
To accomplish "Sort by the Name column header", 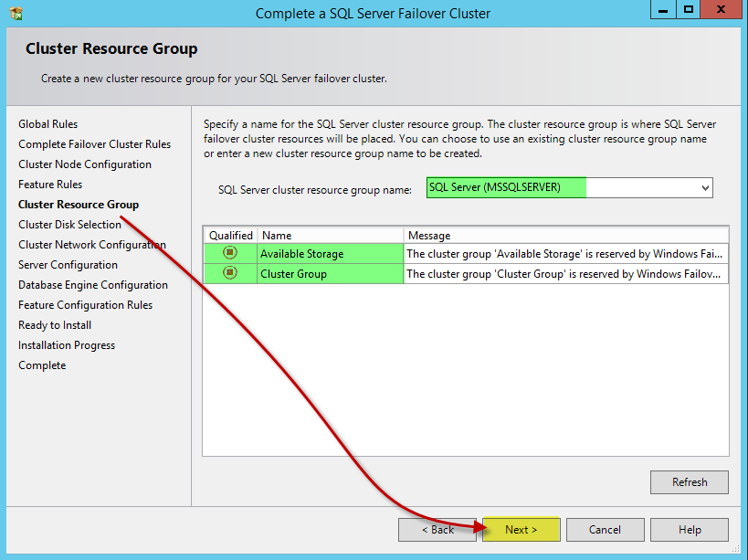I will coord(331,236).
